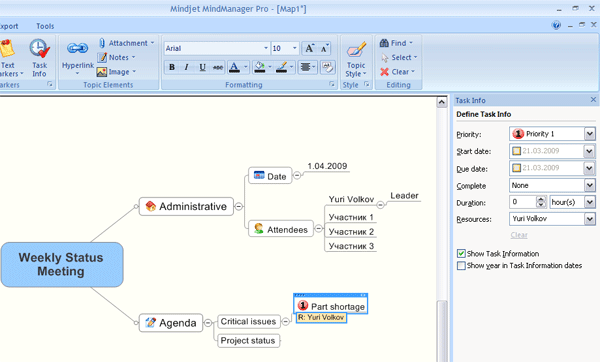Open the Arial font name dropdown
Image resolution: width=600 pixels, height=362 pixels.
tap(266, 48)
